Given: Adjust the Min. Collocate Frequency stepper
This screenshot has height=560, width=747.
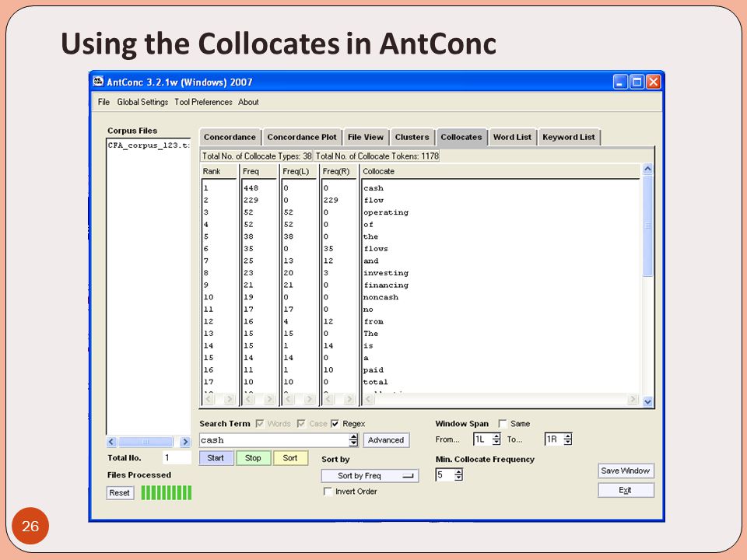Looking at the screenshot, I should pos(458,474).
